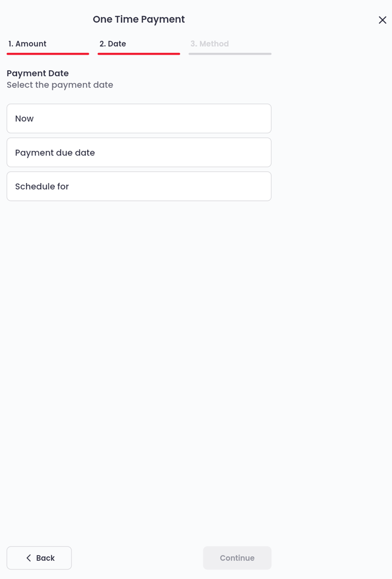Click the Now label text
Screen dimensions: 392x579
[24, 118]
